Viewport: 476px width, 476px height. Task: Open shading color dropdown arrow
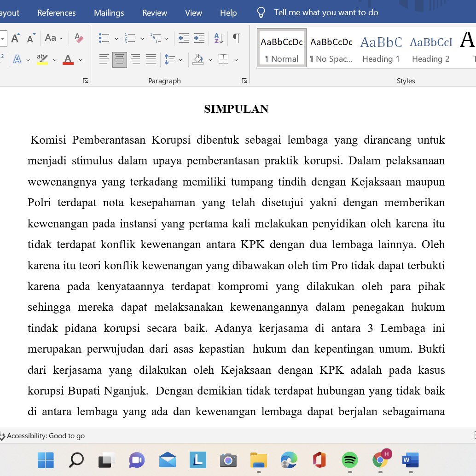click(210, 60)
